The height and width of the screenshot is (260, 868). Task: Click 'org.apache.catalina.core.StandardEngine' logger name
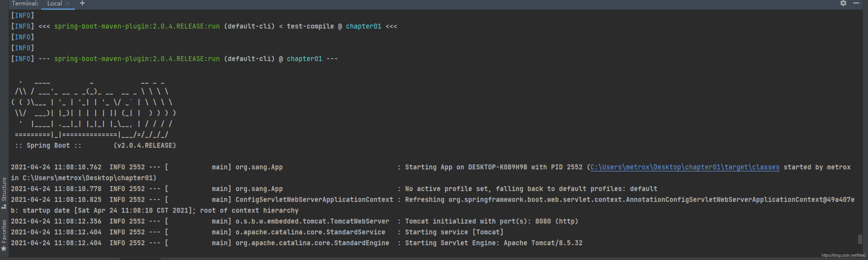(x=312, y=243)
